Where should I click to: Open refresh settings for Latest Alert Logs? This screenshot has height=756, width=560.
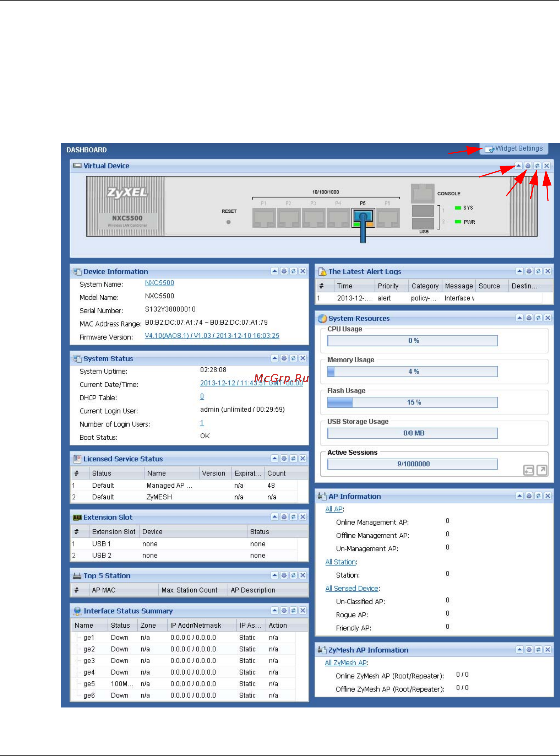coord(529,271)
